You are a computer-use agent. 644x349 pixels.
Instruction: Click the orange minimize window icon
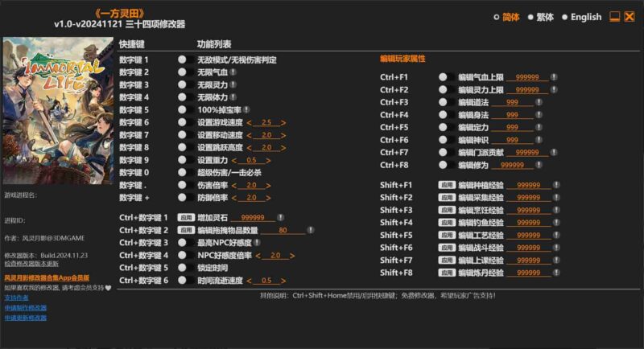coord(614,17)
